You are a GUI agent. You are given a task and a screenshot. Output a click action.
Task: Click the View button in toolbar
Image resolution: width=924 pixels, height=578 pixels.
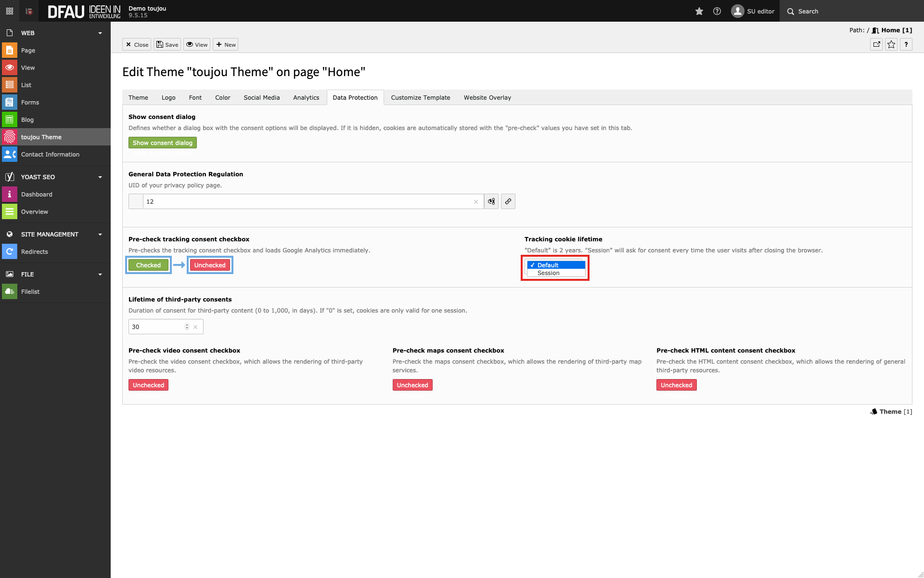click(197, 44)
